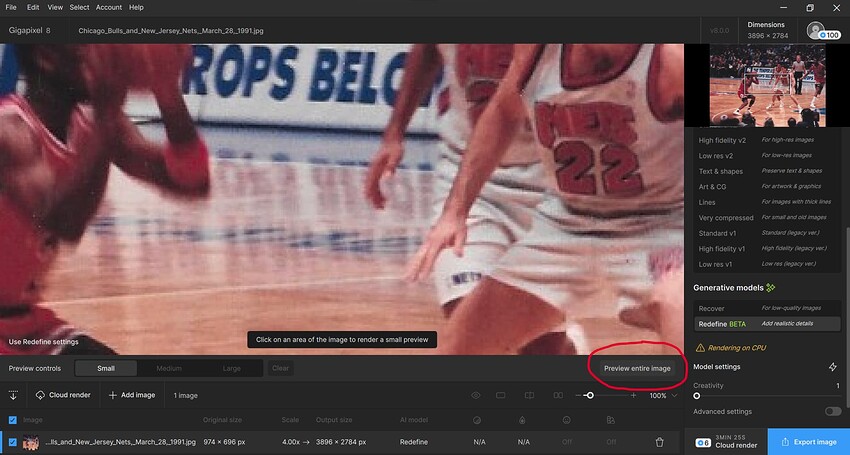Open the Help menu
The width and height of the screenshot is (850, 455).
[x=136, y=7]
